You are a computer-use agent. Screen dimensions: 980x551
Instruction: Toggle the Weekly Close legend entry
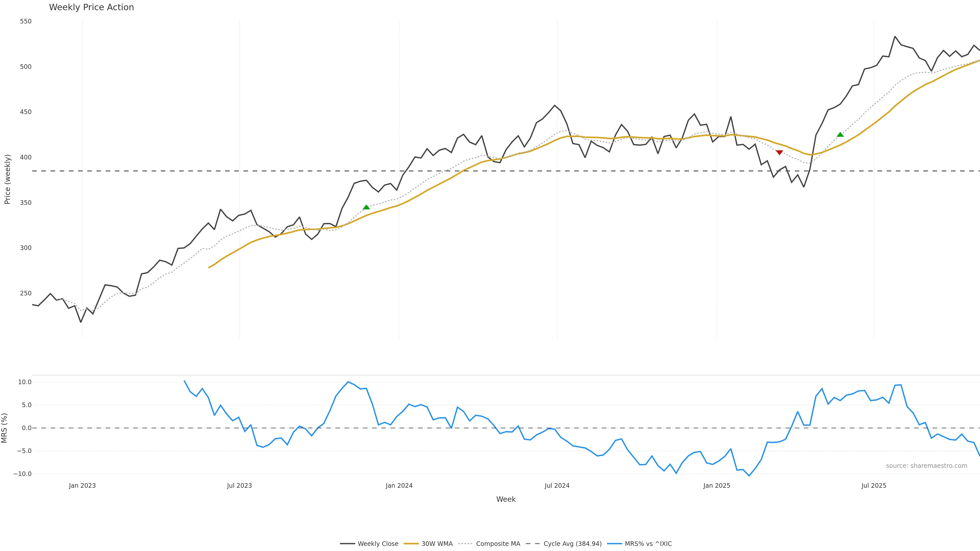click(377, 544)
